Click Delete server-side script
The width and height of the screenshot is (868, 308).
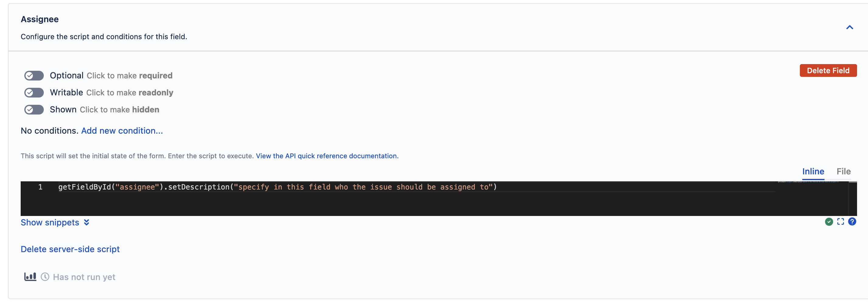point(70,249)
